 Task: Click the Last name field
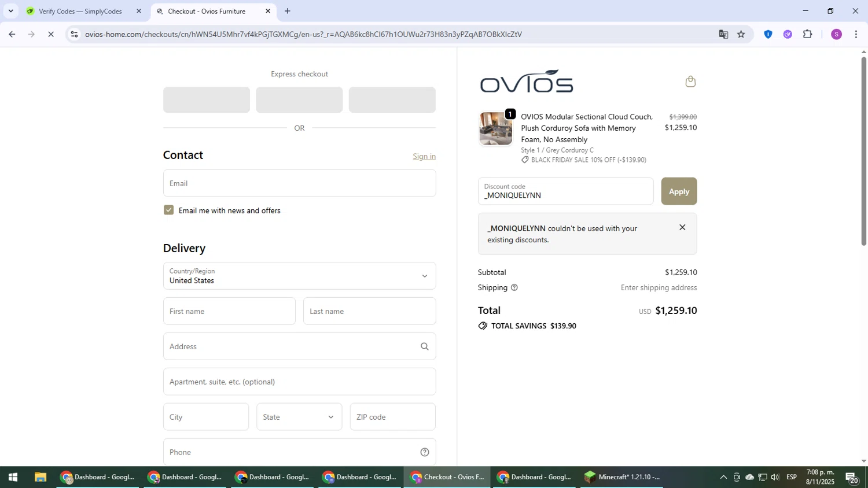point(369,311)
